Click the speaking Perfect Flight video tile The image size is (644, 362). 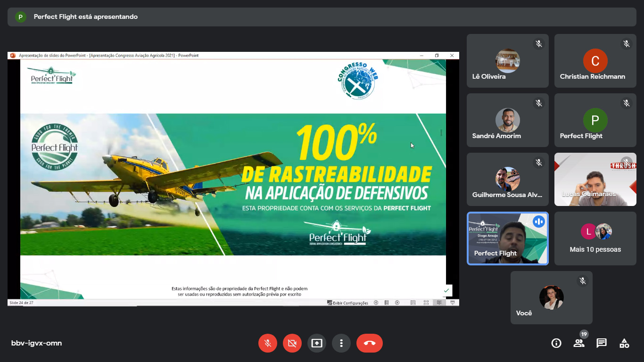[507, 239]
